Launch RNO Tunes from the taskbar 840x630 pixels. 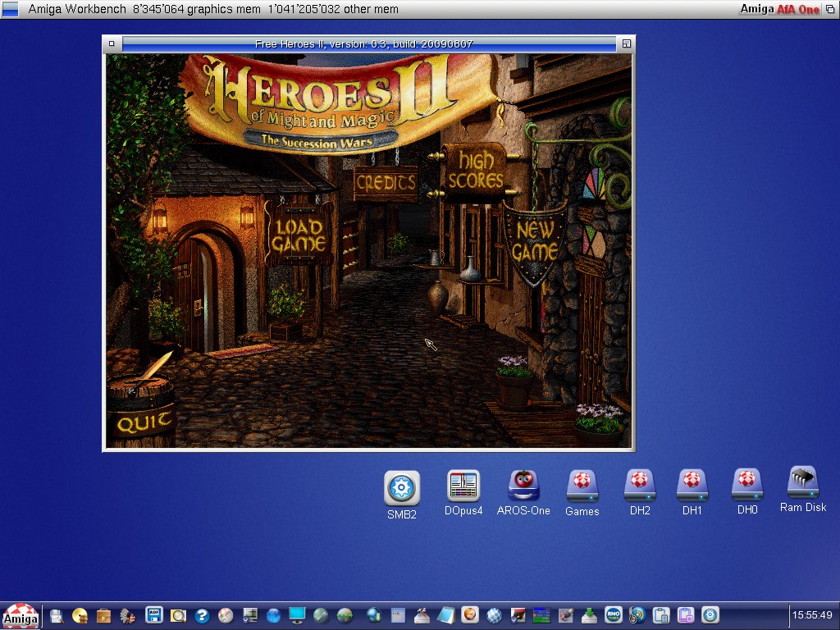pyautogui.click(x=612, y=615)
